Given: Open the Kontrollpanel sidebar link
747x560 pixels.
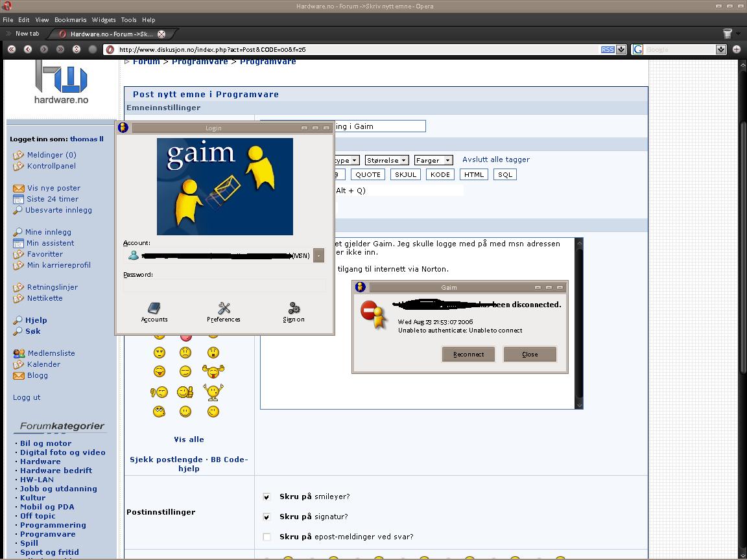Looking at the screenshot, I should tap(51, 166).
